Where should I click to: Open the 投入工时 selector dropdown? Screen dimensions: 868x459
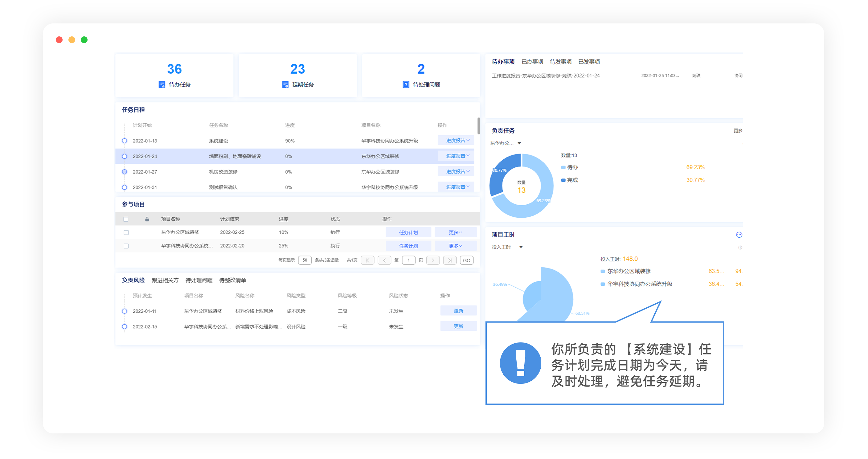[507, 247]
